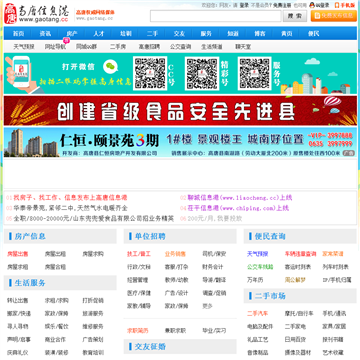The width and height of the screenshot is (360, 360).
Task: Open headline 04 茌平信息港 上线
Action: [238, 208]
